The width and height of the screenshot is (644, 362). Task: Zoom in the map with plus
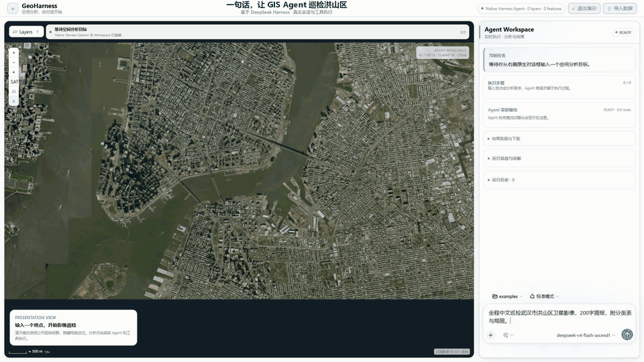[13, 53]
